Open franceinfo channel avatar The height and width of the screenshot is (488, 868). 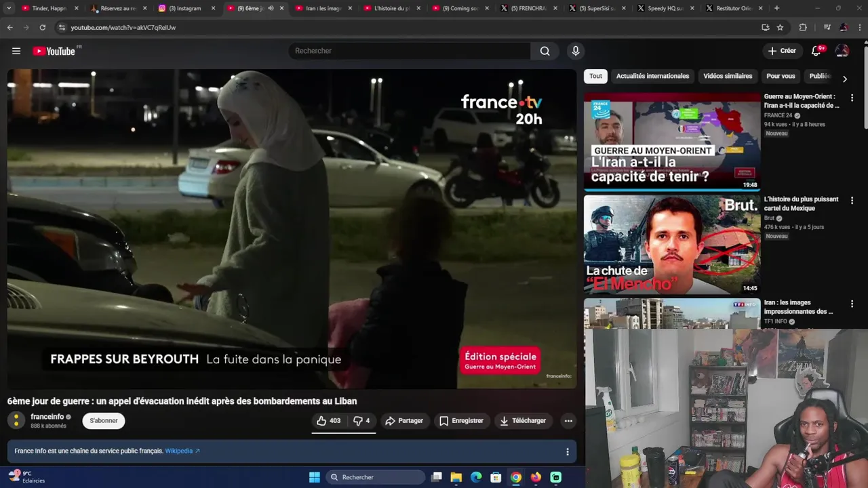(x=16, y=421)
